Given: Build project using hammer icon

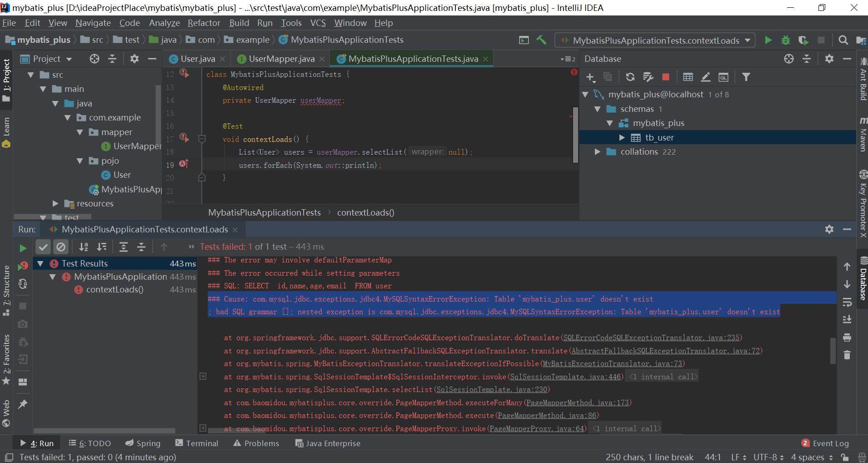Looking at the screenshot, I should click(x=542, y=40).
